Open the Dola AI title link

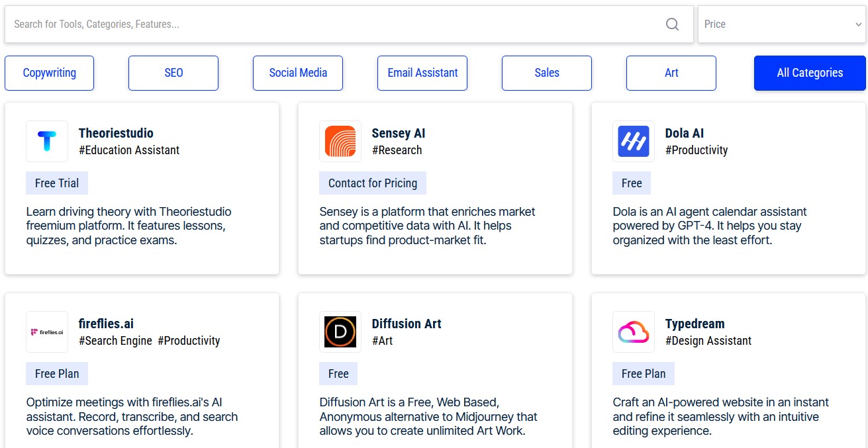point(685,133)
